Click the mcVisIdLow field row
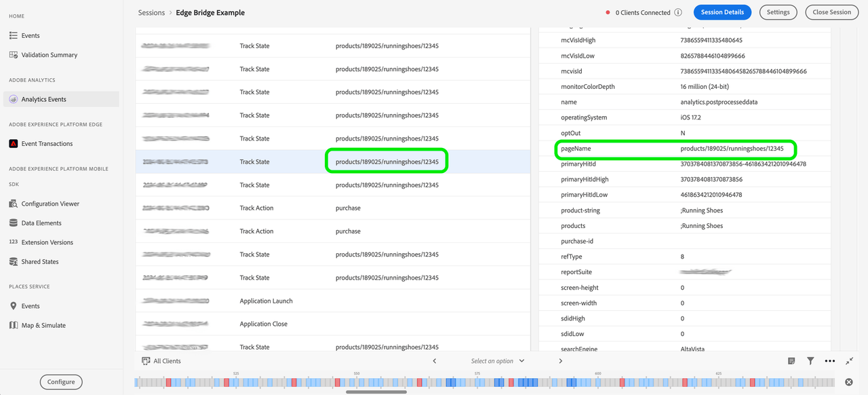The image size is (868, 395). (685, 56)
